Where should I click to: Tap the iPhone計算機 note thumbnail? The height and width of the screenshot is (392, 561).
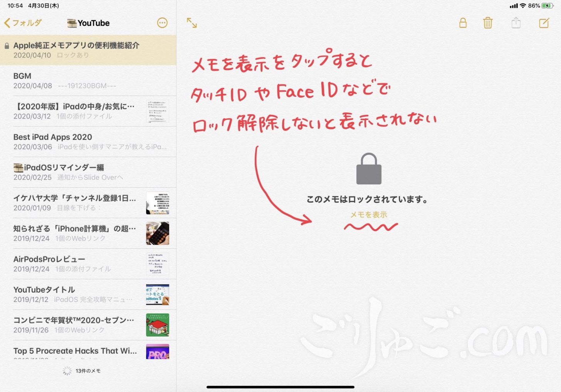click(x=157, y=234)
